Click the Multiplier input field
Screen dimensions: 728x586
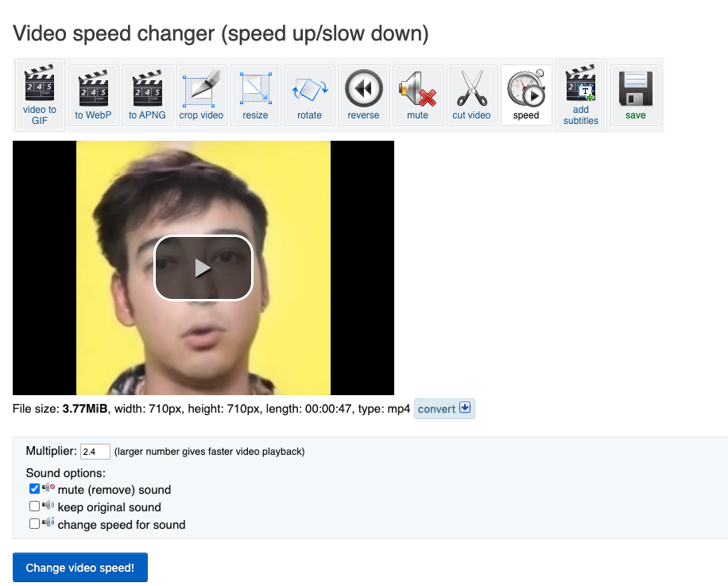(x=95, y=452)
